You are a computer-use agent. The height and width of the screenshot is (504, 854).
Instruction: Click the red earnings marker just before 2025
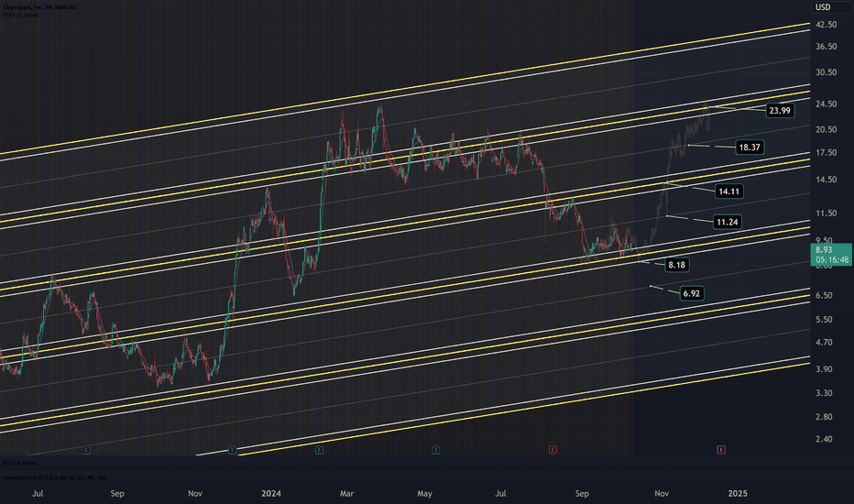(721, 450)
